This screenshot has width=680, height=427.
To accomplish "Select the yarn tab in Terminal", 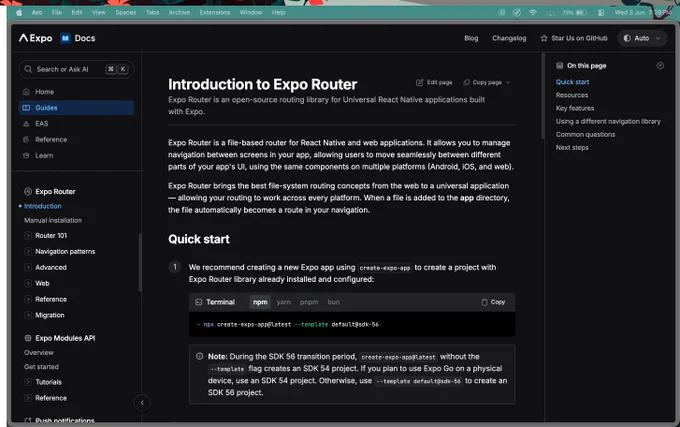I will point(284,303).
